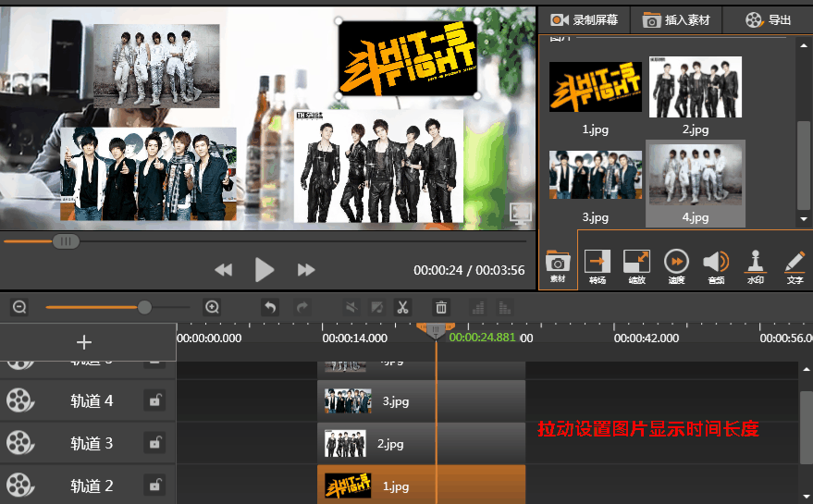This screenshot has width=813, height=504.
Task: Click the film reel icon of 轨道 2
Action: pyautogui.click(x=19, y=486)
